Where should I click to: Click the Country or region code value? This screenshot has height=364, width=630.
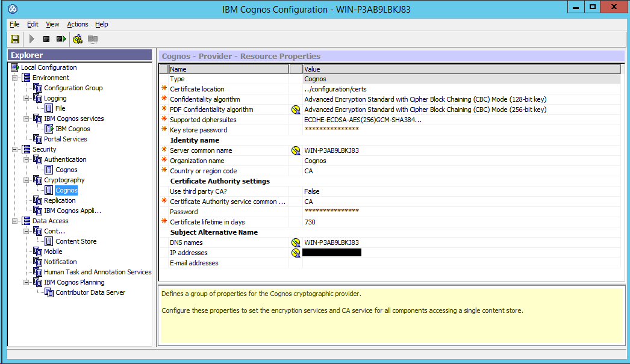[x=461, y=171]
